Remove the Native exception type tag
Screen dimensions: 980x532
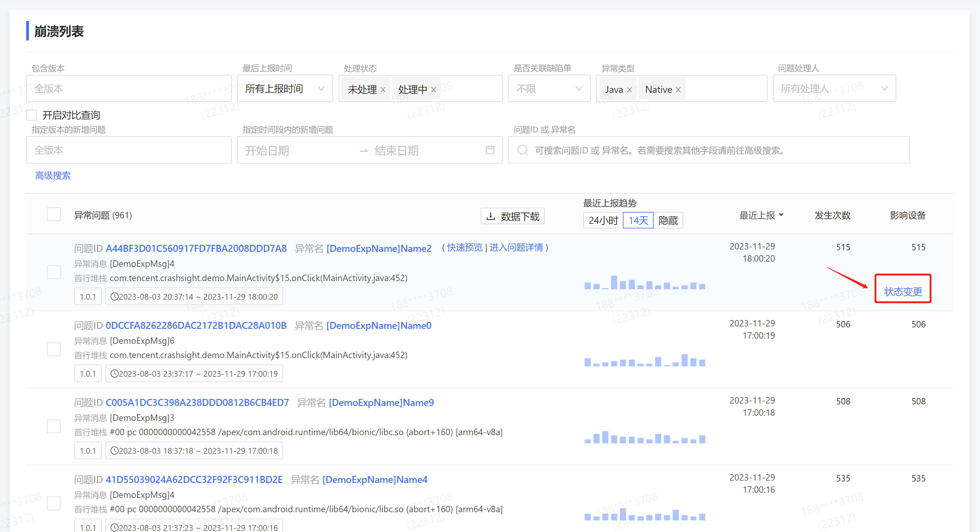coord(678,90)
